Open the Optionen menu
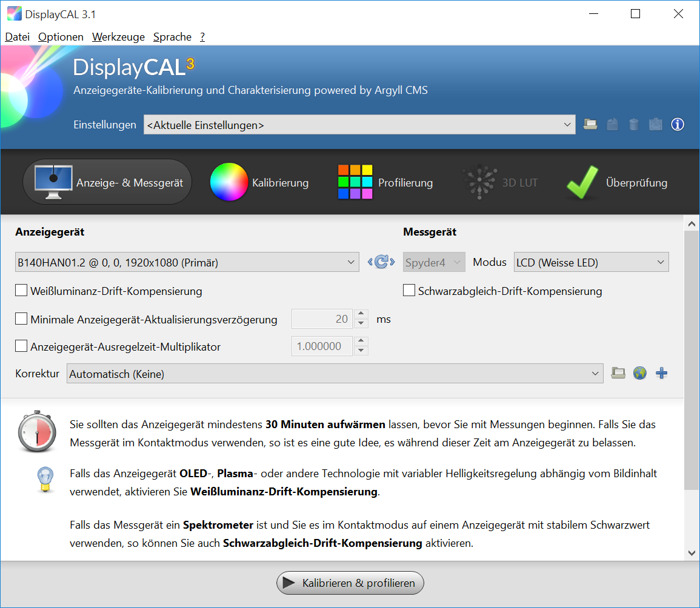700x608 pixels. tap(61, 37)
